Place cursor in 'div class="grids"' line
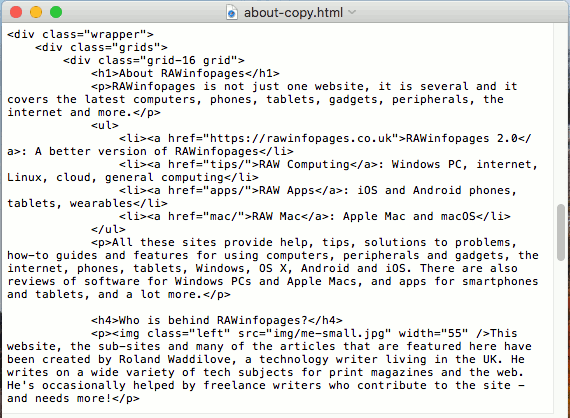The width and height of the screenshot is (570, 418). [101, 48]
